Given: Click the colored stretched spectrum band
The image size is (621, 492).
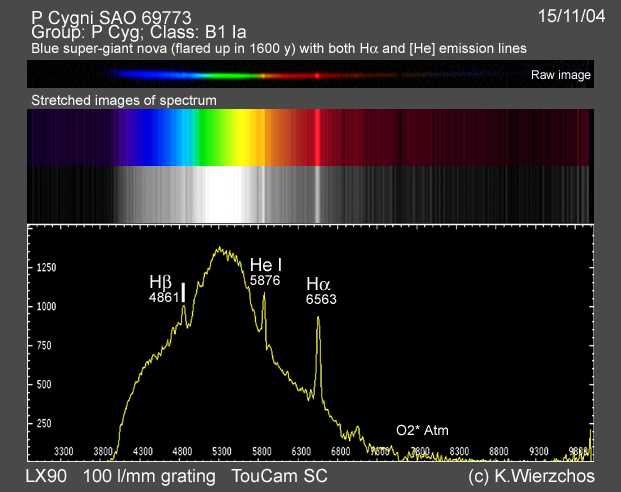Looking at the screenshot, I should [310, 137].
